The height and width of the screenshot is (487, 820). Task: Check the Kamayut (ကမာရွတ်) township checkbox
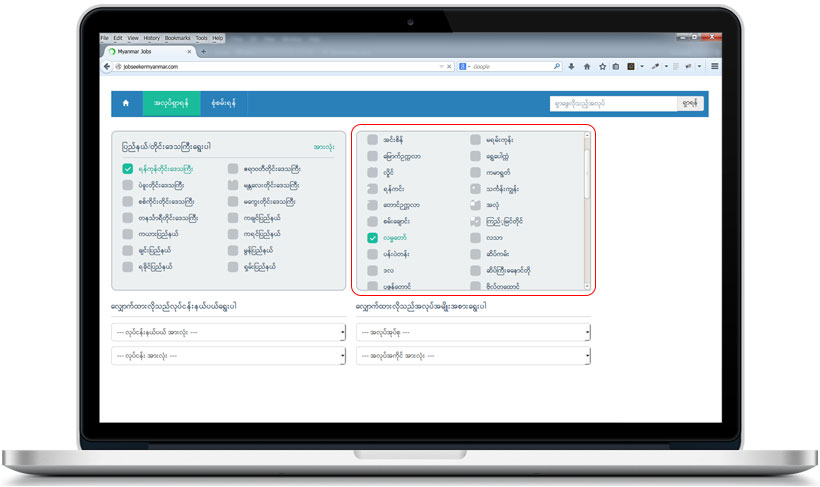[475, 172]
